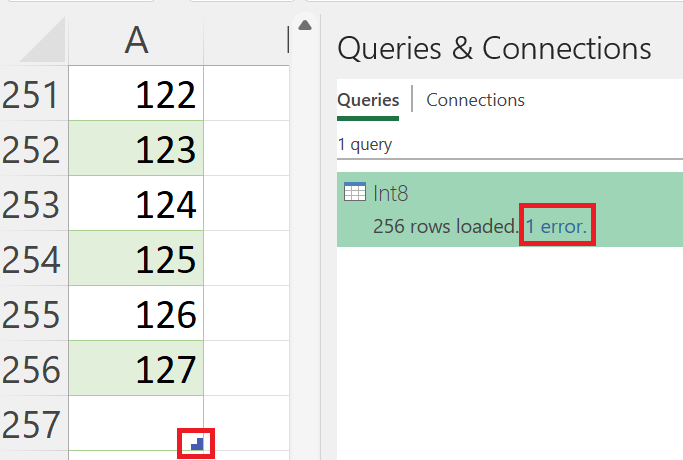Select the column A header

[136, 39]
